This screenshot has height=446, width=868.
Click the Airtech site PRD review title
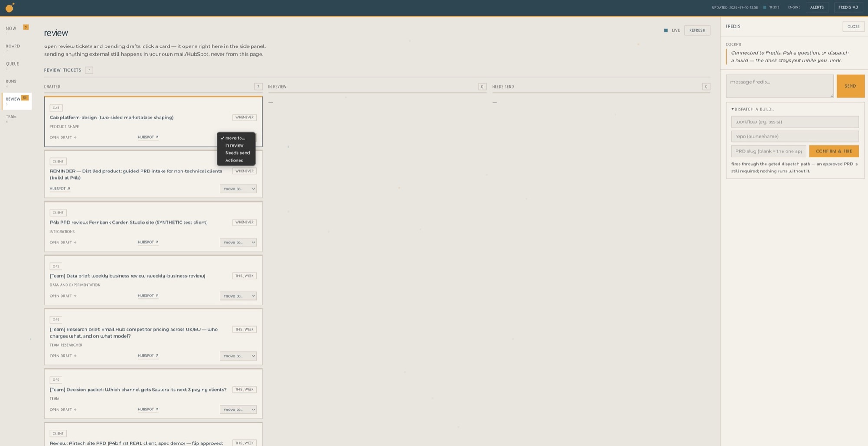tap(136, 443)
